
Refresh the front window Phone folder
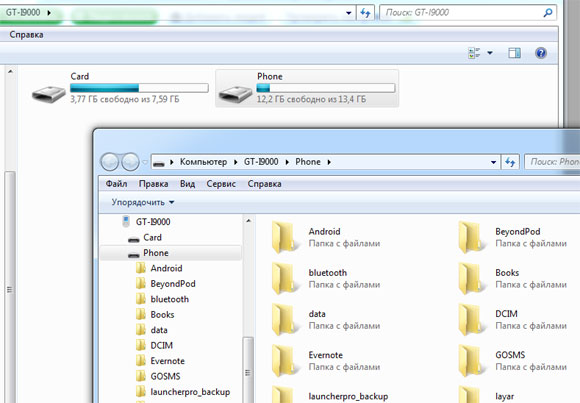[510, 162]
